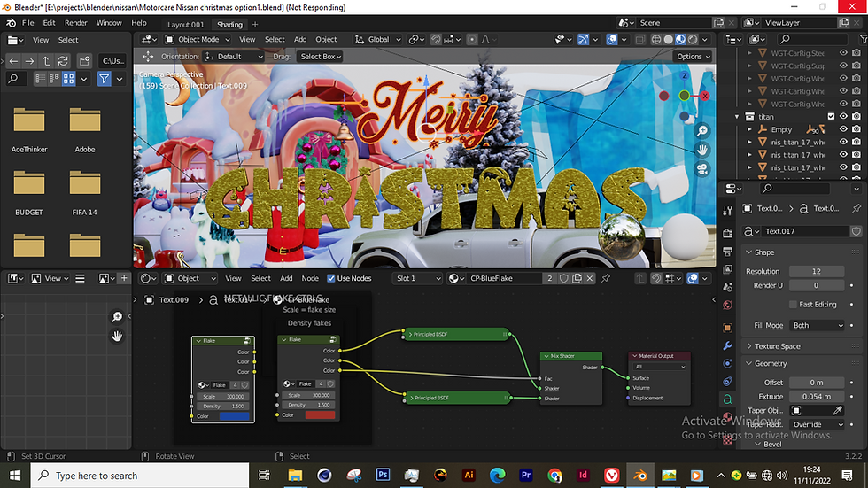This screenshot has width=868, height=488.
Task: Open Object Data properties tab icon
Action: point(727,399)
